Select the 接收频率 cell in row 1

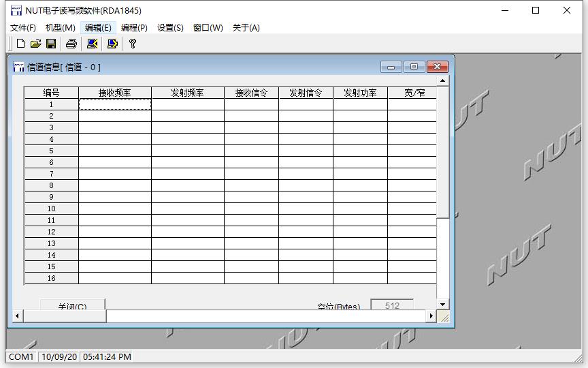(115, 104)
